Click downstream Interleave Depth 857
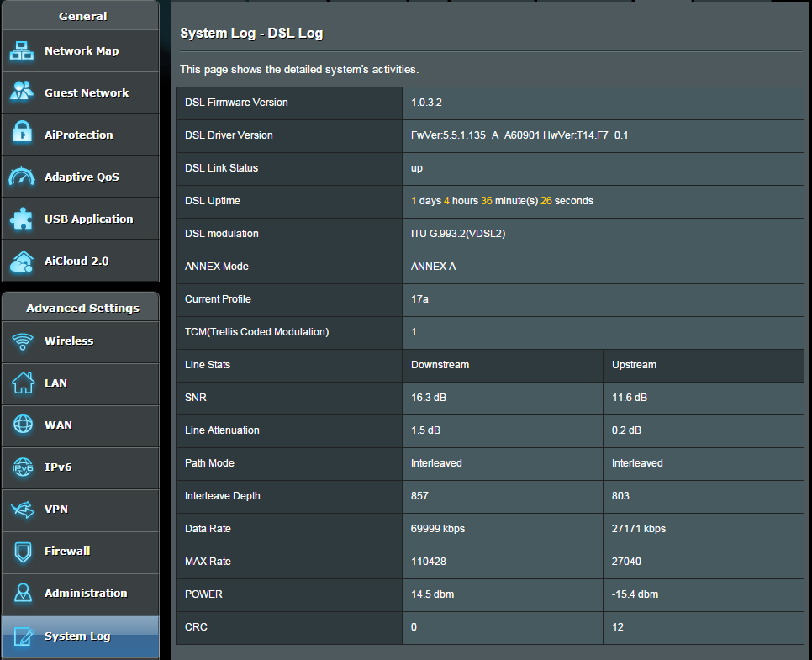The height and width of the screenshot is (660, 812). pos(419,496)
